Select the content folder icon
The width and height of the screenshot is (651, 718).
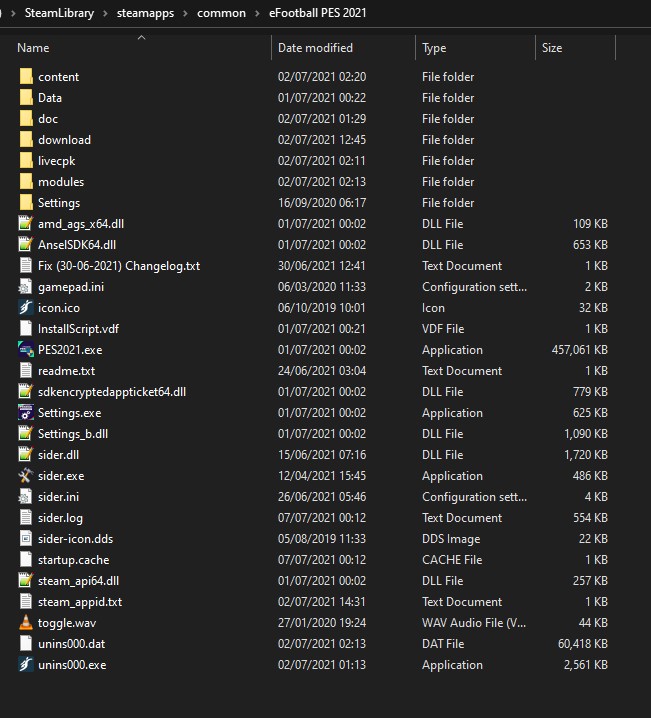[x=26, y=76]
